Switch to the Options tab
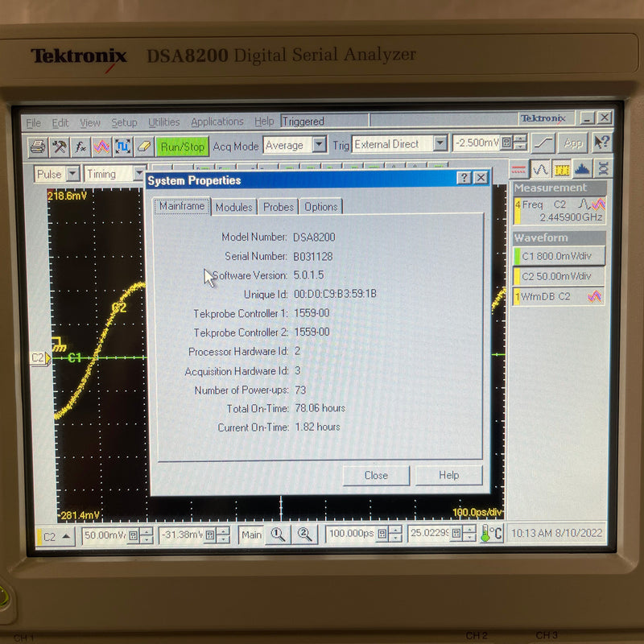 pyautogui.click(x=320, y=207)
